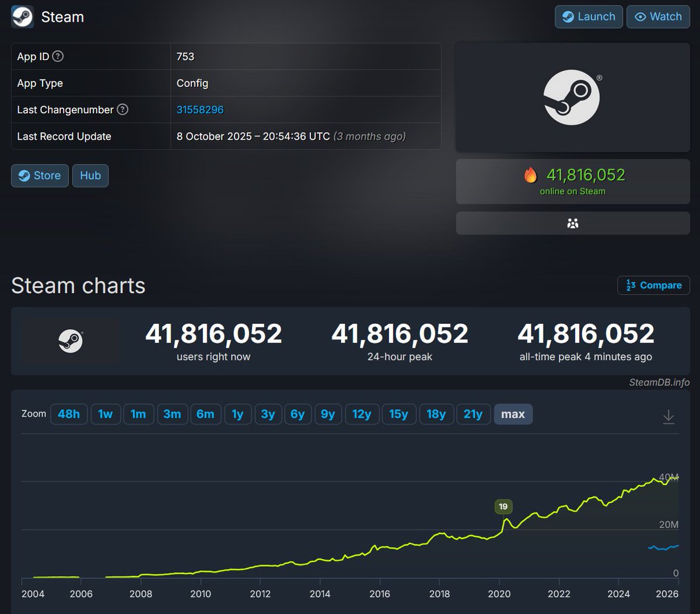
Task: Select the 21y zoom range
Action: 473,414
